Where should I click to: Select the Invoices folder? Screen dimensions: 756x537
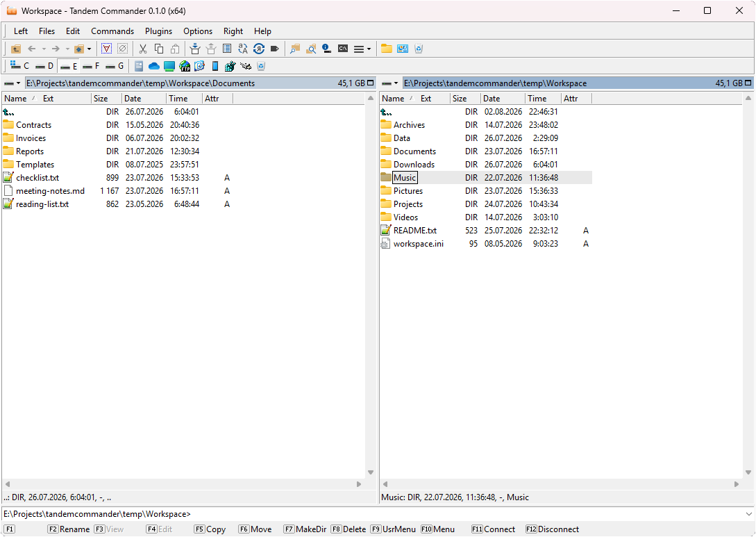tap(31, 138)
